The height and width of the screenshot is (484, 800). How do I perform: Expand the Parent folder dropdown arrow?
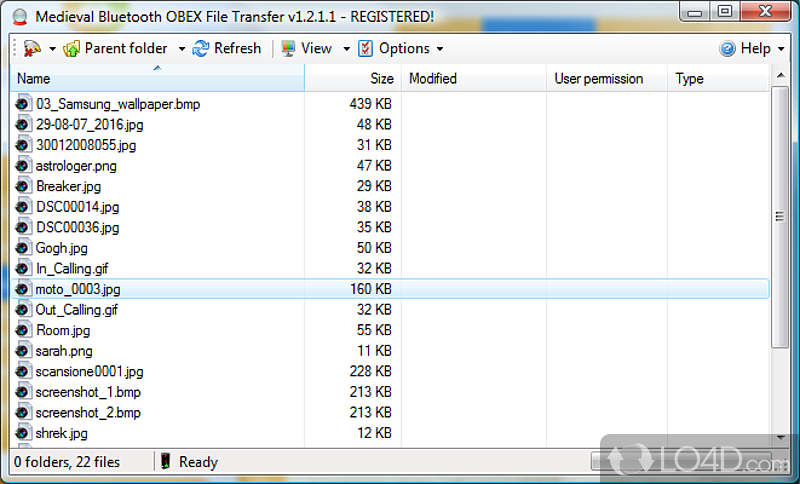[x=181, y=49]
